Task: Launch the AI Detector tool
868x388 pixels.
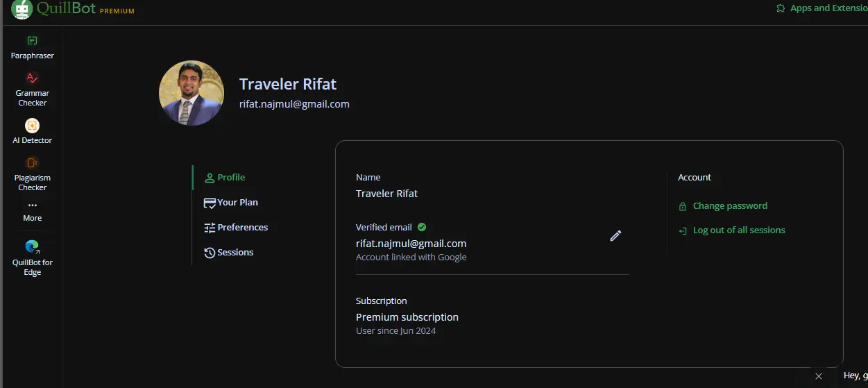Action: click(x=32, y=132)
